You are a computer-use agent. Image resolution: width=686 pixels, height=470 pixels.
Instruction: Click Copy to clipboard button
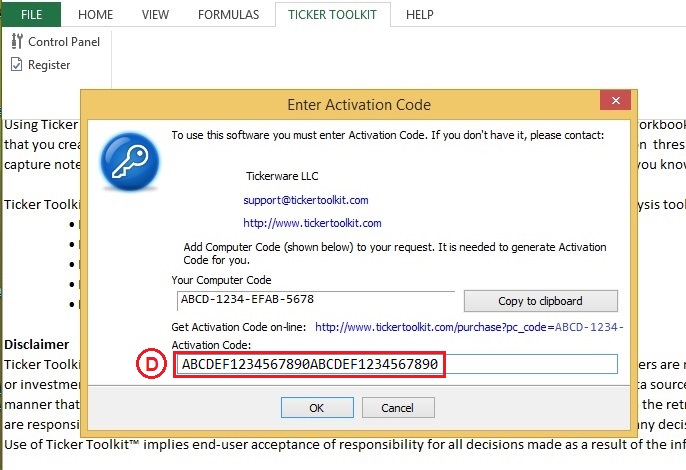[x=541, y=301]
